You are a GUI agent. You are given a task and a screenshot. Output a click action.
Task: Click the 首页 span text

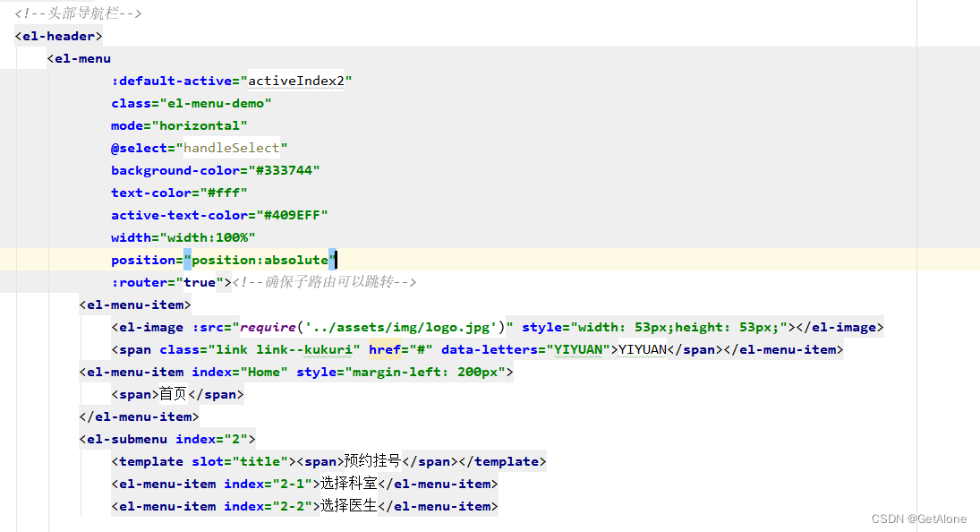[173, 394]
